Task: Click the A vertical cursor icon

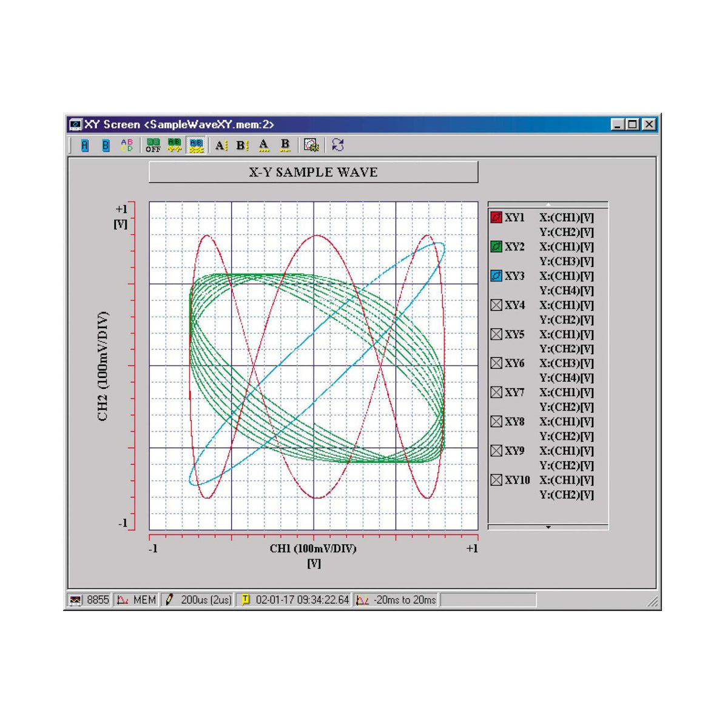Action: click(x=221, y=146)
